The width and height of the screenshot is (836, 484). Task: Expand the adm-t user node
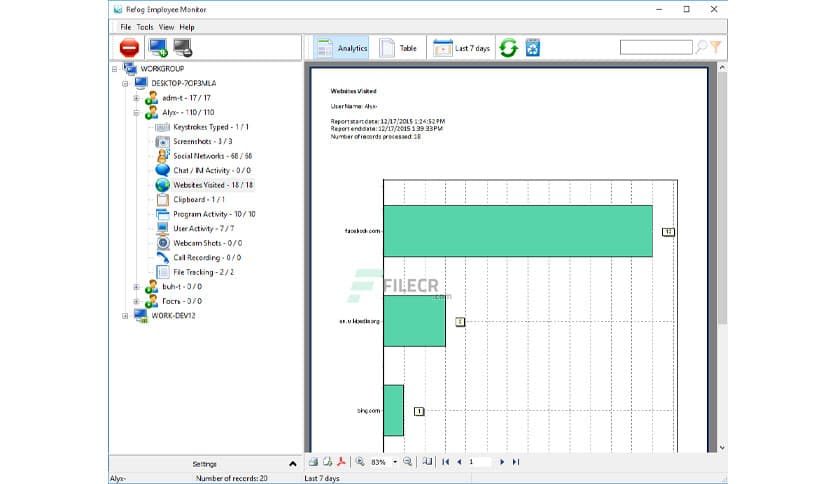coord(136,98)
